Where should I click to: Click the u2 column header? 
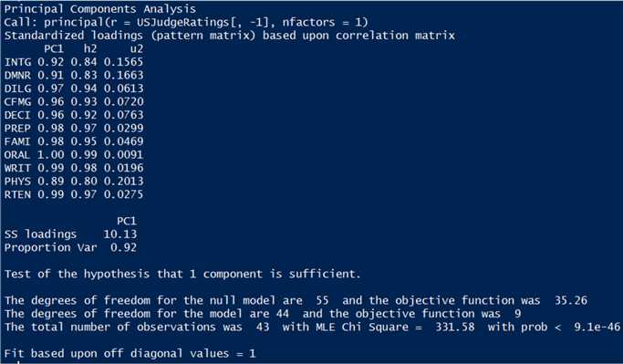pyautogui.click(x=137, y=48)
